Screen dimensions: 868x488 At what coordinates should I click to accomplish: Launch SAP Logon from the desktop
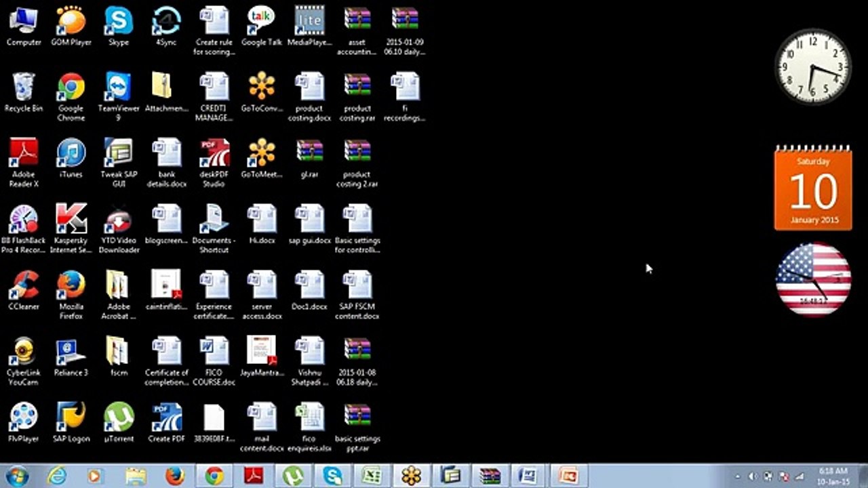(x=71, y=422)
